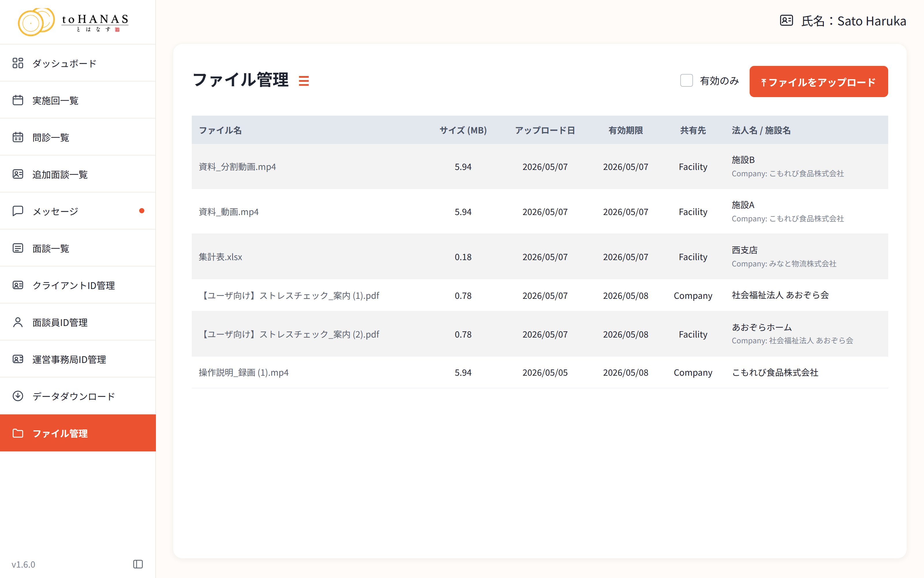This screenshot has width=924, height=578.
Task: Click 施設B facility name
Action: pos(743,160)
